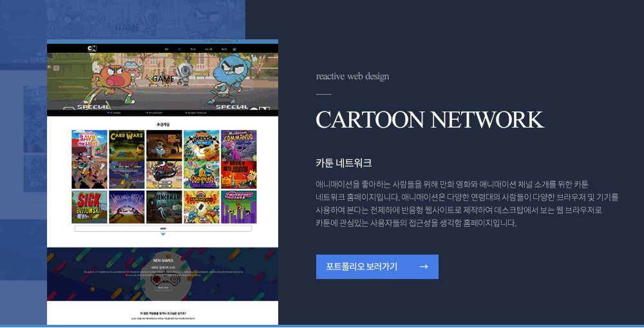Viewport: 644px width, 328px height.
Task: Select the Card Wars game thumbnail
Action: click(x=126, y=145)
